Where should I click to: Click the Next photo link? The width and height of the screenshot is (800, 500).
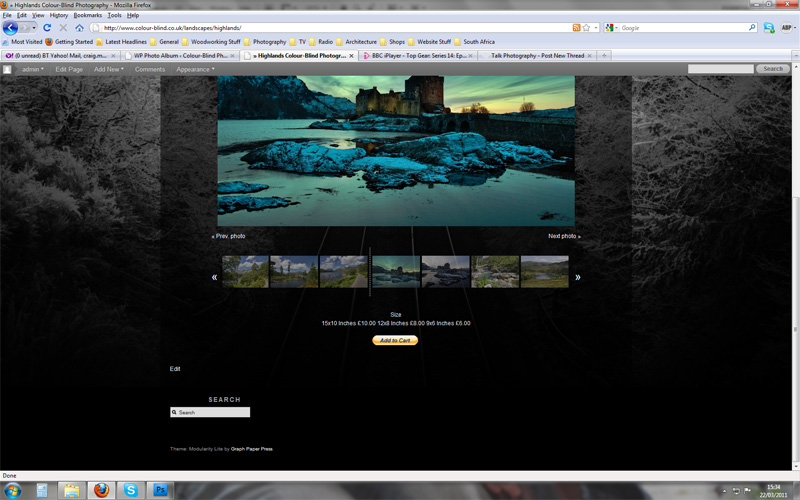coord(564,236)
